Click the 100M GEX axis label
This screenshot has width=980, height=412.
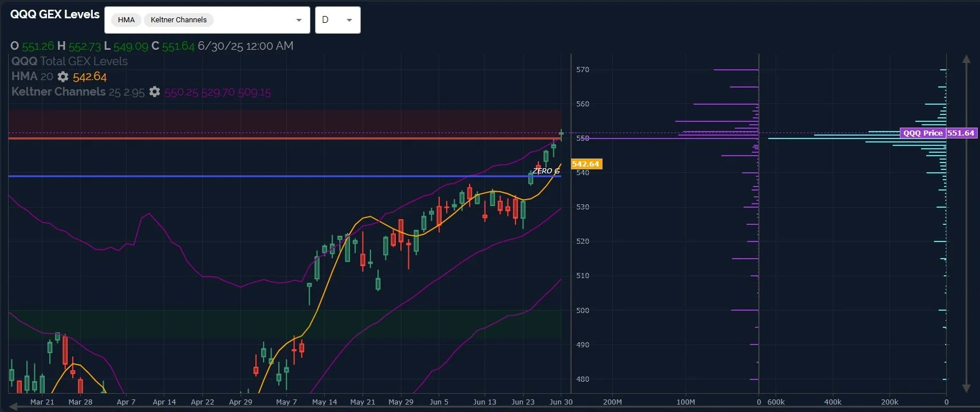686,402
